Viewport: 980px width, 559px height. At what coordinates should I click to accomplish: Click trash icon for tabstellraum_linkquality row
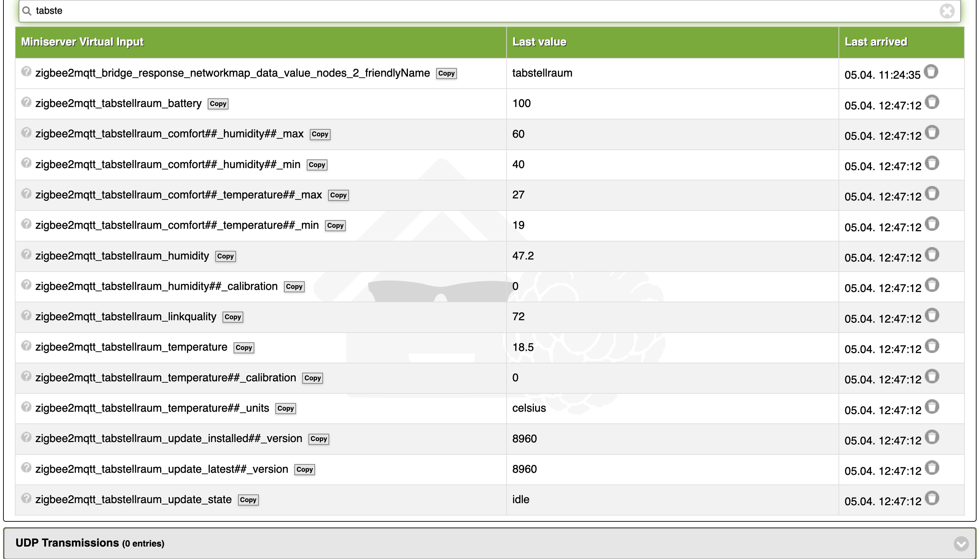pyautogui.click(x=932, y=316)
